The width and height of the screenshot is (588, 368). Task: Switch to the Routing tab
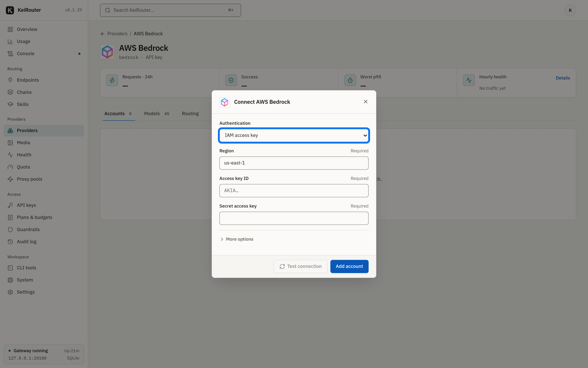tap(190, 114)
